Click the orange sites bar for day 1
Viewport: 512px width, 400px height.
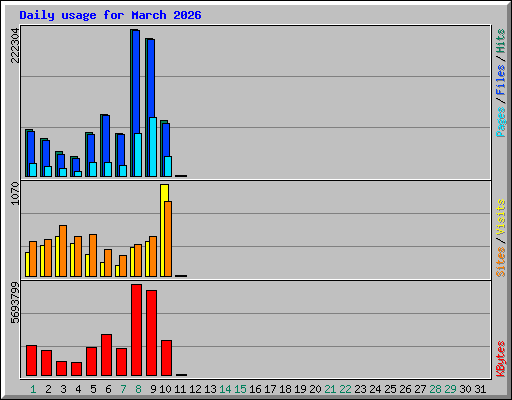pyautogui.click(x=33, y=259)
